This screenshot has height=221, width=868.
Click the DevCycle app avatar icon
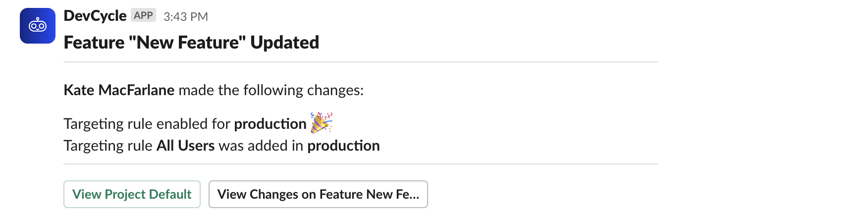[38, 26]
